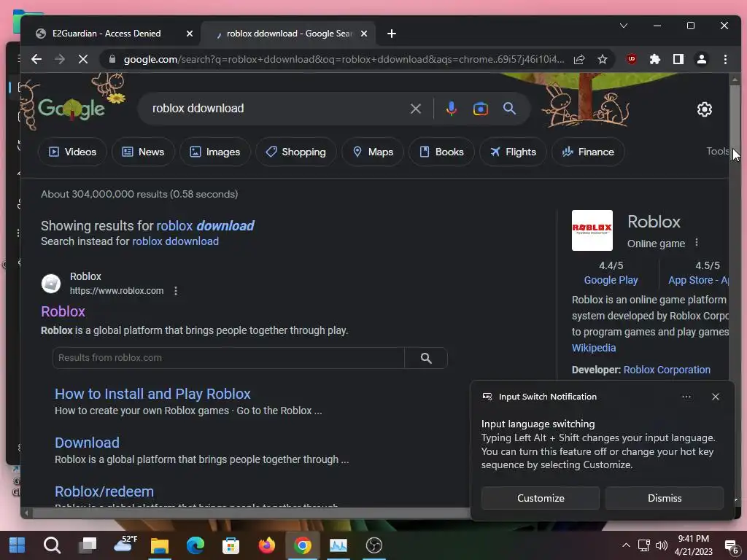This screenshot has width=747, height=560.
Task: Click the Google search magnifier
Action: point(509,109)
